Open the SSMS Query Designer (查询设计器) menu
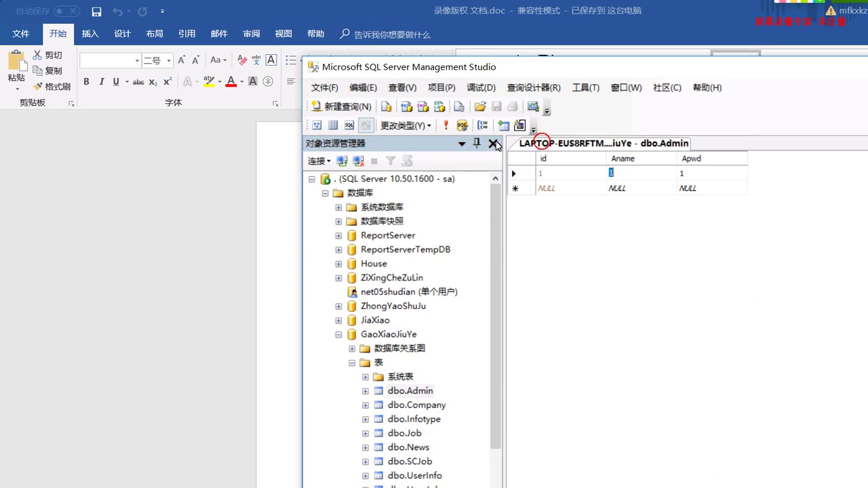 coord(534,87)
